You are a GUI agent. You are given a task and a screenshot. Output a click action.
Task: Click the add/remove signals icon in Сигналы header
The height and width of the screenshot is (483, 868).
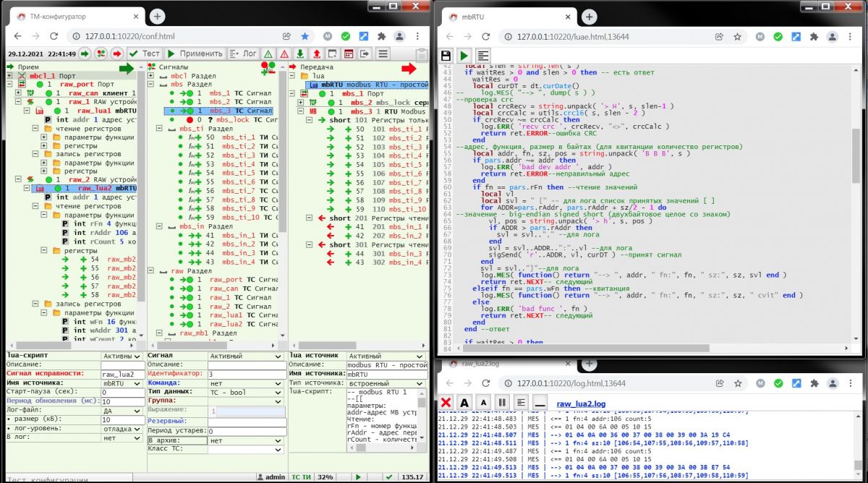pyautogui.click(x=268, y=68)
